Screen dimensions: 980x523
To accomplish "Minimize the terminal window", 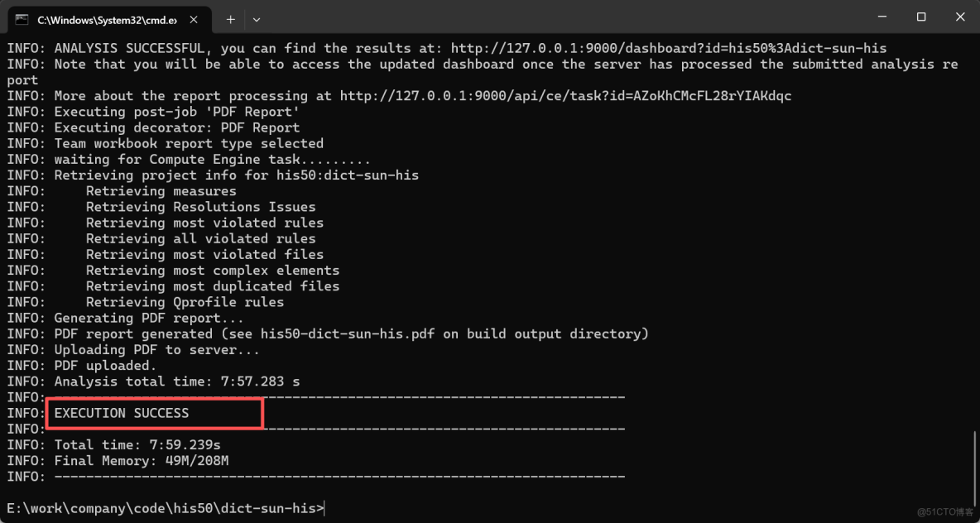I will click(882, 17).
